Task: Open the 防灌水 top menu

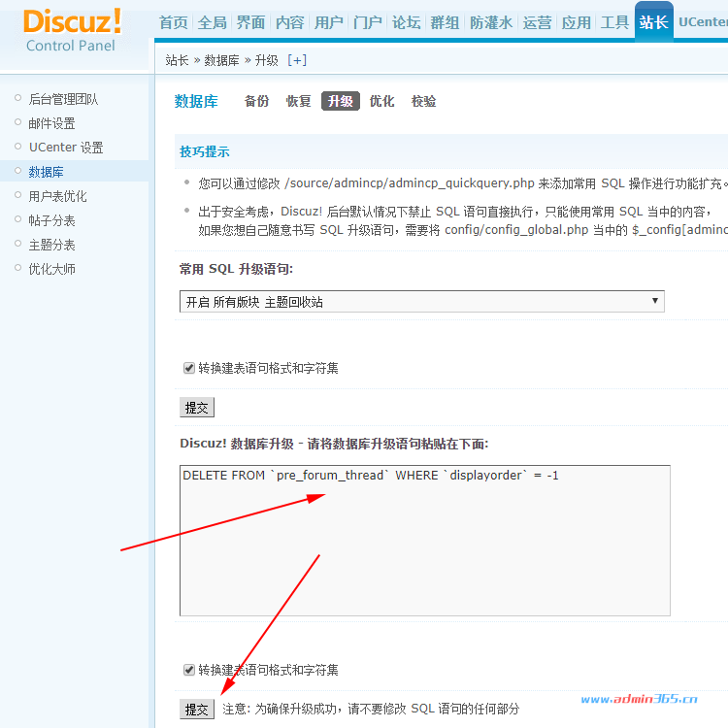Action: click(x=491, y=22)
